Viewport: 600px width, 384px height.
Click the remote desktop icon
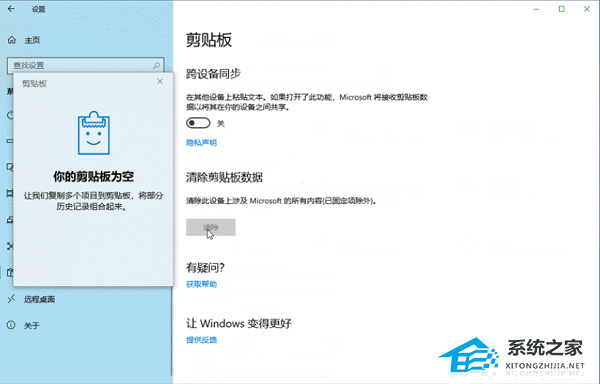click(x=11, y=299)
